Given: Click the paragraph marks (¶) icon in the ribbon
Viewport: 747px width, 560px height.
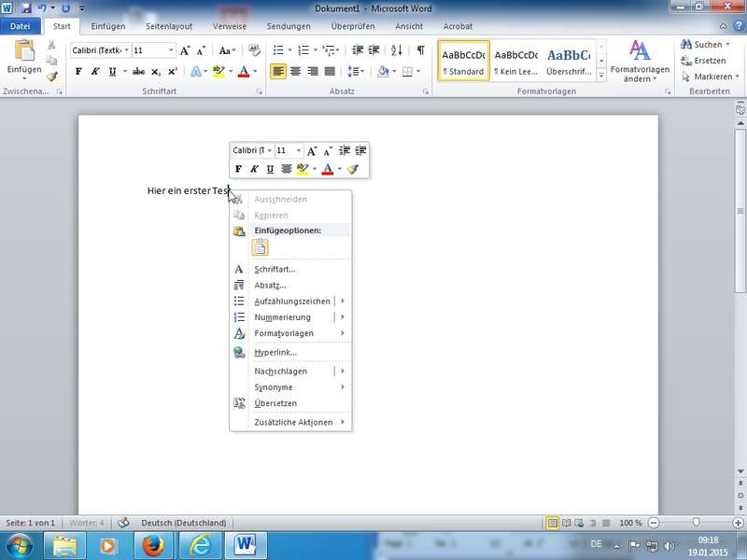Looking at the screenshot, I should (421, 50).
